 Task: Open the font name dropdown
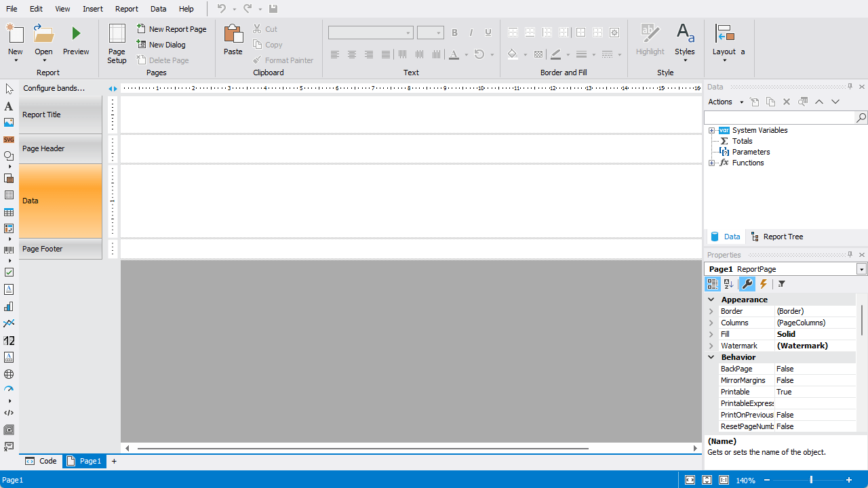click(x=408, y=33)
